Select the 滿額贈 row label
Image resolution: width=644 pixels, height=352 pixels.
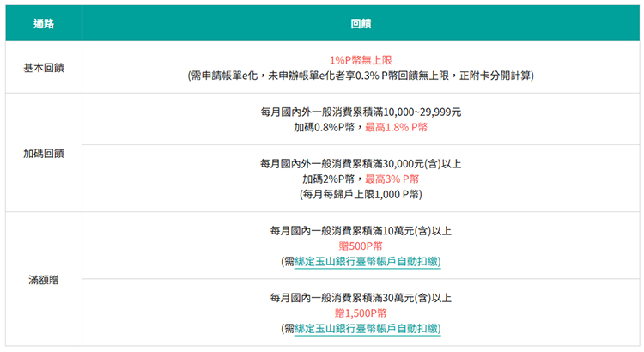pyautogui.click(x=43, y=280)
